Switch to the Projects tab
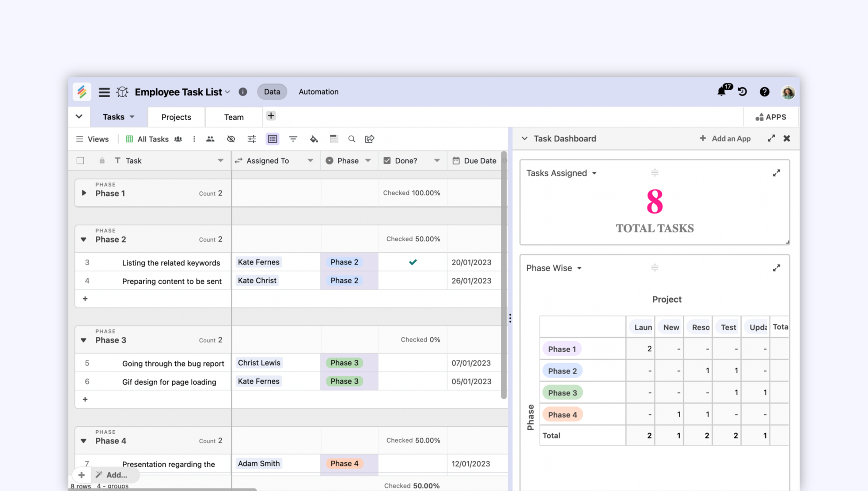Image resolution: width=868 pixels, height=491 pixels. point(176,117)
